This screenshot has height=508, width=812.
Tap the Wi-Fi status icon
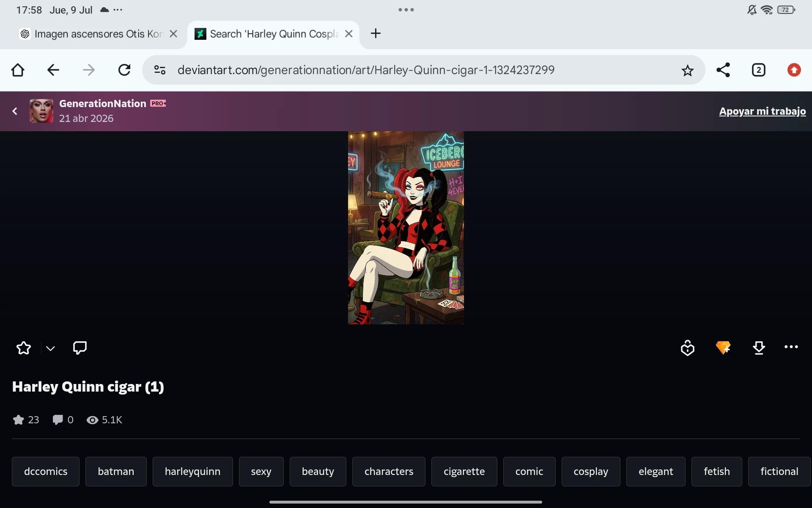pyautogui.click(x=767, y=10)
